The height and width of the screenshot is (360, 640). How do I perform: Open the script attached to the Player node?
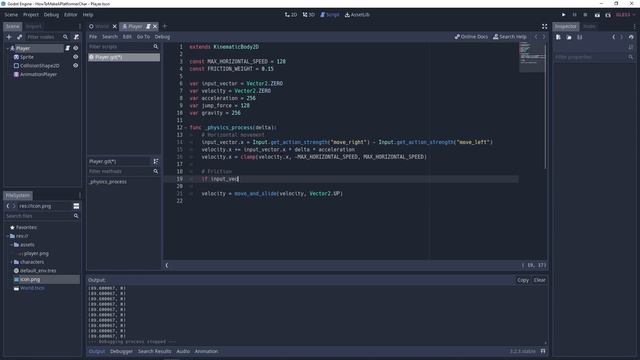(x=67, y=48)
